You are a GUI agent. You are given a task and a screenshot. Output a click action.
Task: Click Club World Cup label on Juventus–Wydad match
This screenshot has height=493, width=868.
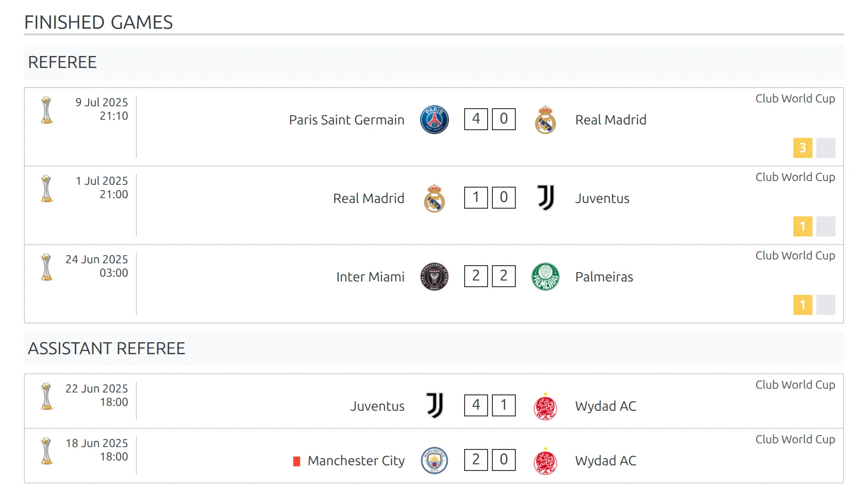[x=795, y=385]
